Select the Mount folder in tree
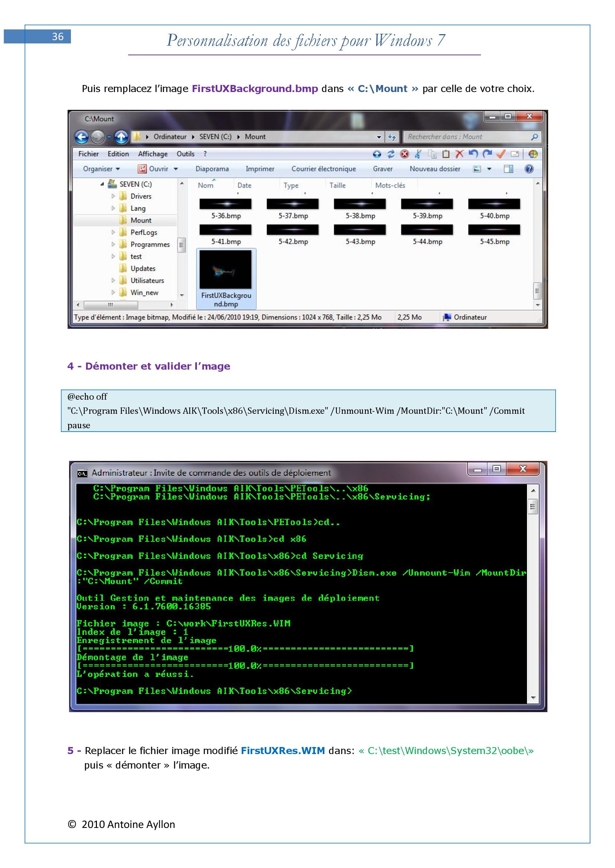This screenshot has height=868, width=615. tap(141, 220)
